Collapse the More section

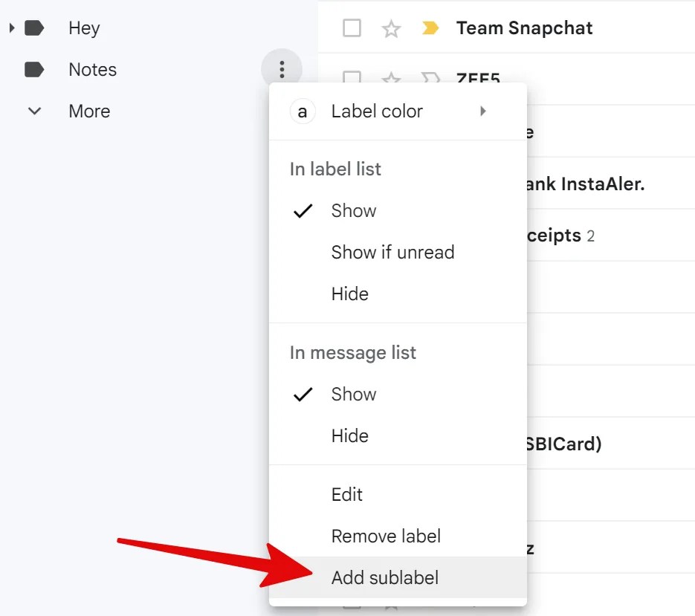34,110
